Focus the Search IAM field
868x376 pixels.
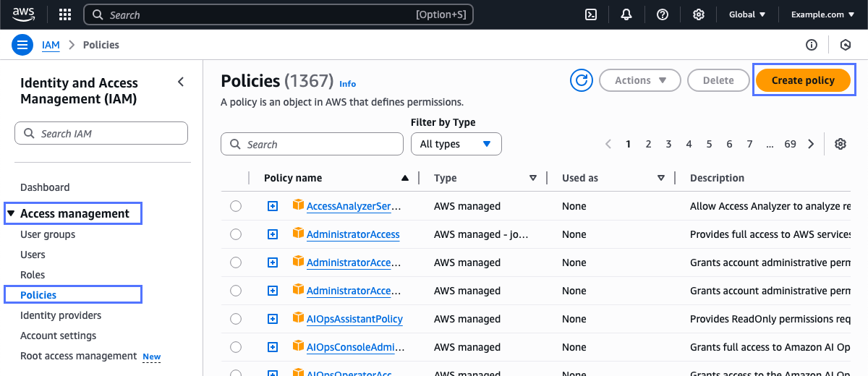(x=101, y=133)
